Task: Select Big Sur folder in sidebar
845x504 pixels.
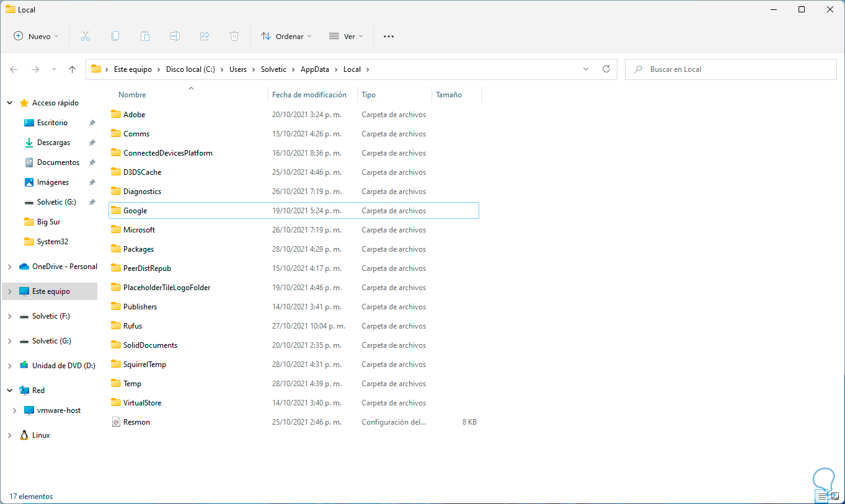Action: point(48,222)
